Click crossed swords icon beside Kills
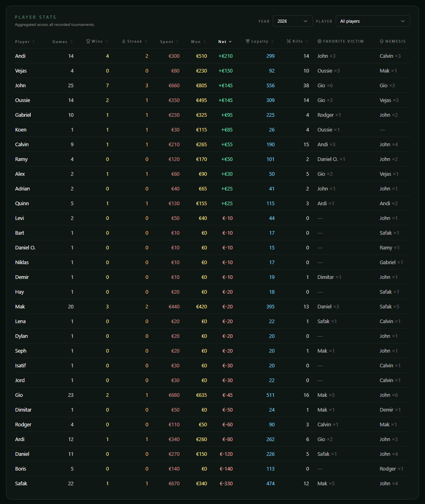 (x=289, y=41)
